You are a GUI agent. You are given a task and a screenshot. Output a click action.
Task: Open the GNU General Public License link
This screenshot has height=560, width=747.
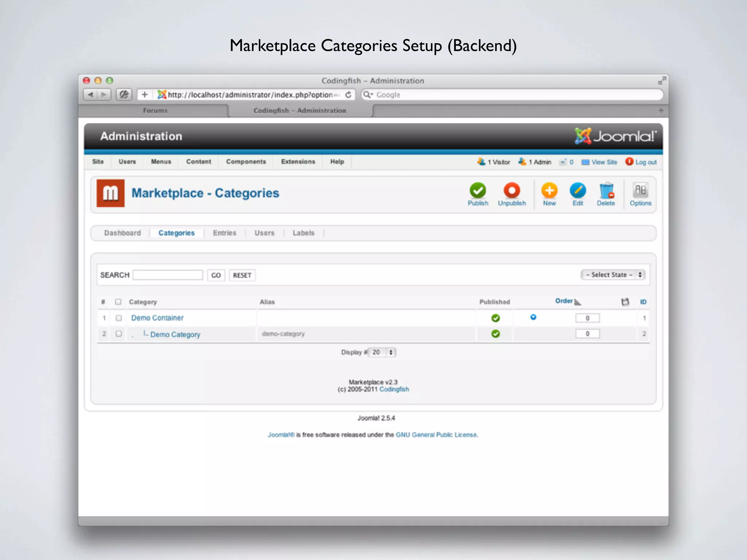pyautogui.click(x=436, y=435)
